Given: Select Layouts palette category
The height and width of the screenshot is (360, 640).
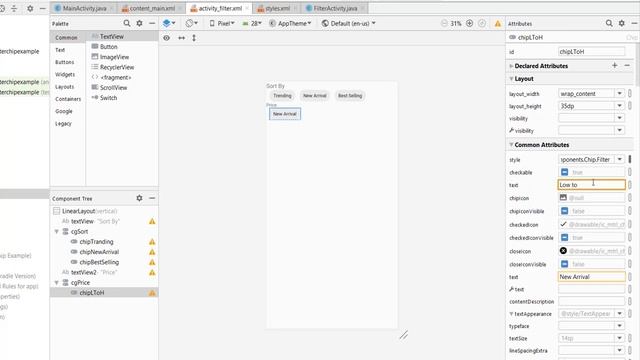Looking at the screenshot, I should (64, 87).
